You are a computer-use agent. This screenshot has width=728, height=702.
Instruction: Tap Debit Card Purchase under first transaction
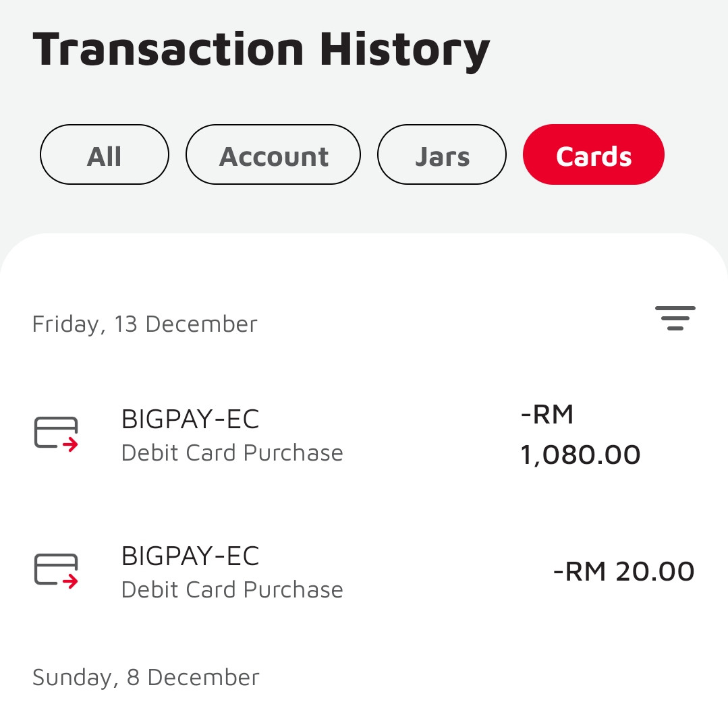click(232, 453)
